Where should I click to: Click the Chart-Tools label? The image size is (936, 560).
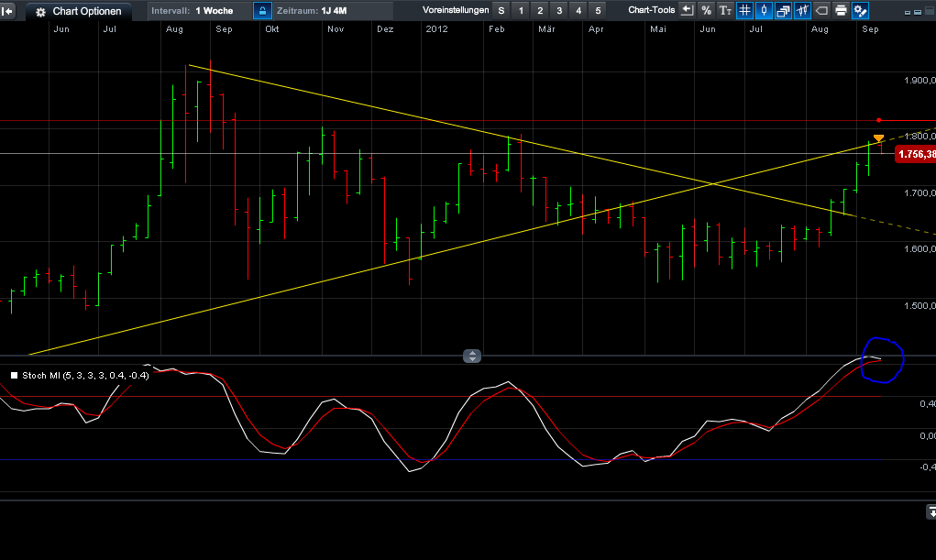click(651, 10)
